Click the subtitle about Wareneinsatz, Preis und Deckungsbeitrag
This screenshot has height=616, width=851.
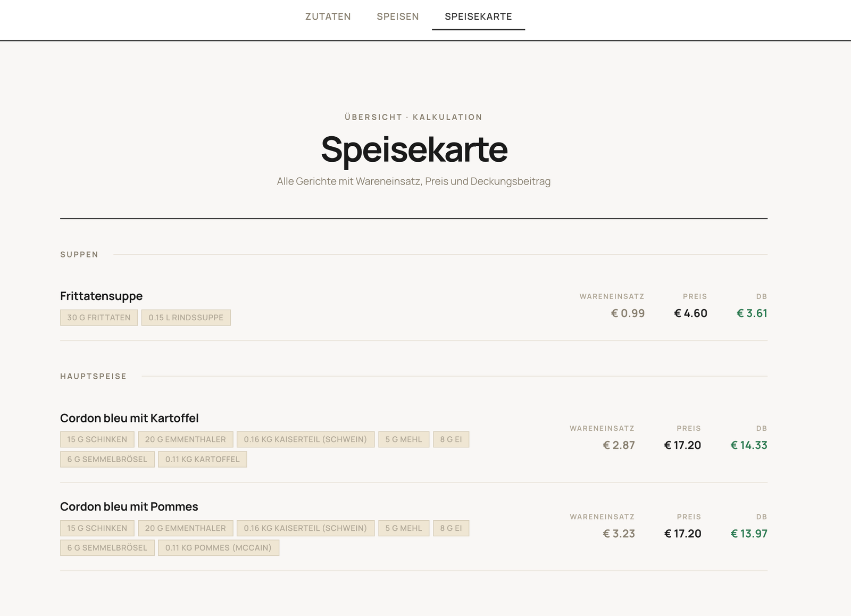click(x=413, y=181)
